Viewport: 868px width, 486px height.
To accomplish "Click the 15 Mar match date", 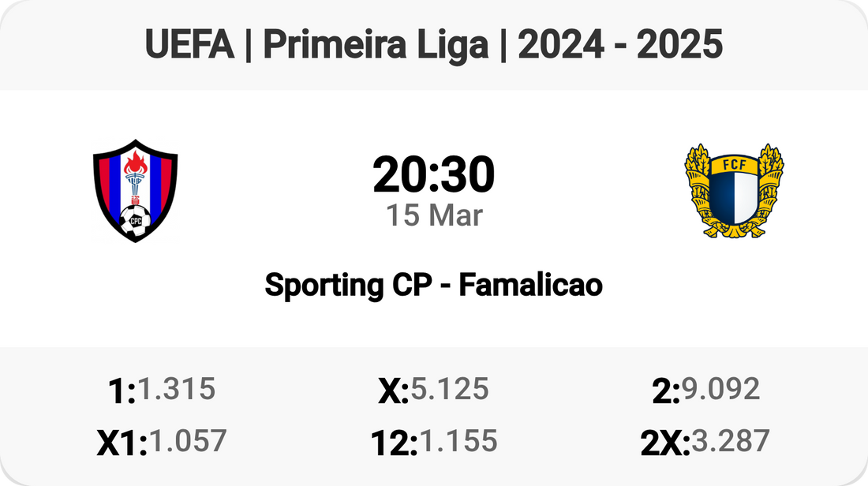I will coord(433,215).
